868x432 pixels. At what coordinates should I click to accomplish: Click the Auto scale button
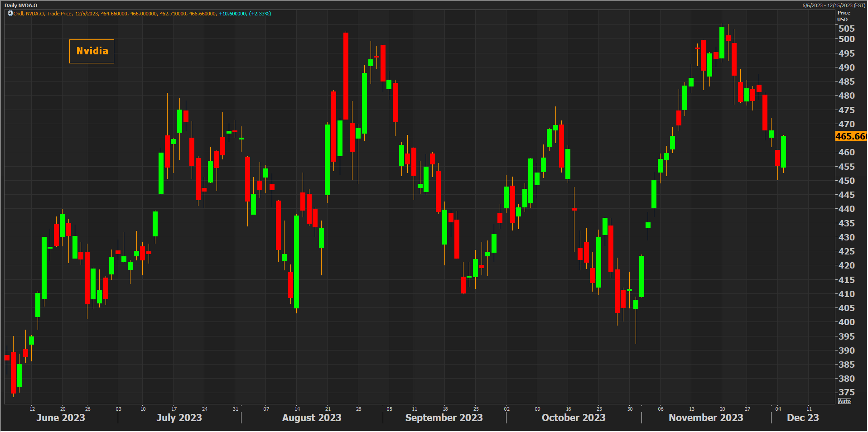point(844,401)
